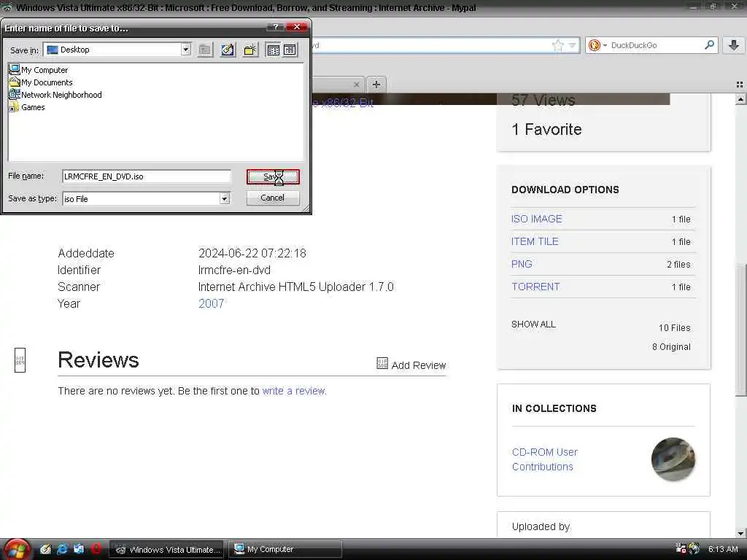Select the Games shortcut in file list
The width and height of the screenshot is (747, 560).
coord(27,107)
